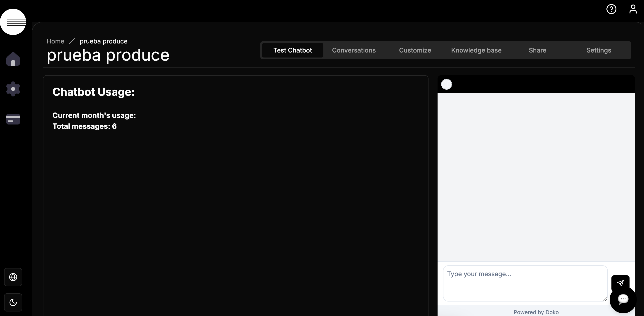Open the gear settings icon in the sidebar
This screenshot has width=644, height=316.
[13, 89]
